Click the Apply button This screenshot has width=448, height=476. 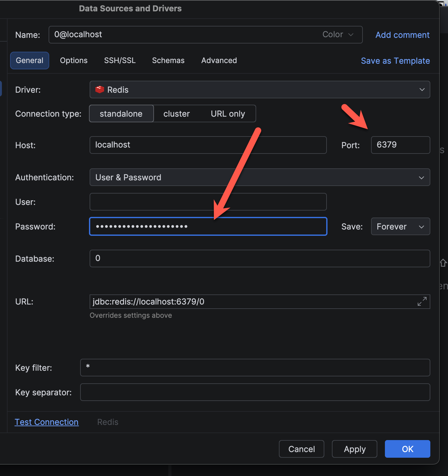(355, 449)
